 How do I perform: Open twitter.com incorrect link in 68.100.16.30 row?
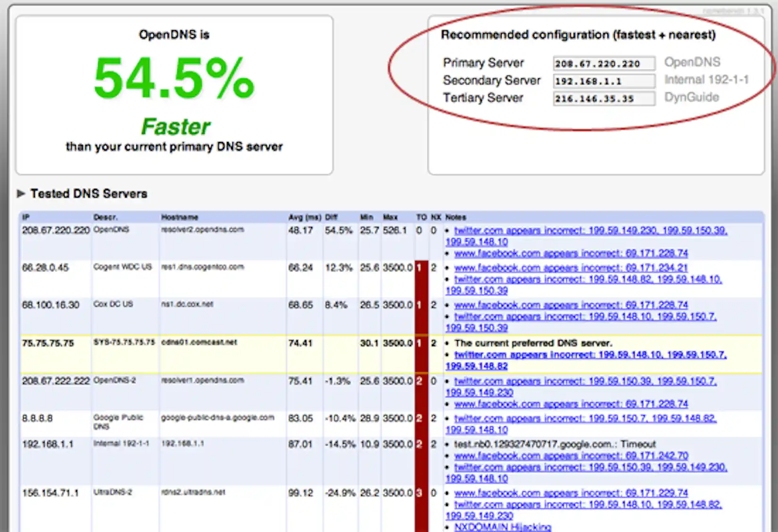point(581,322)
